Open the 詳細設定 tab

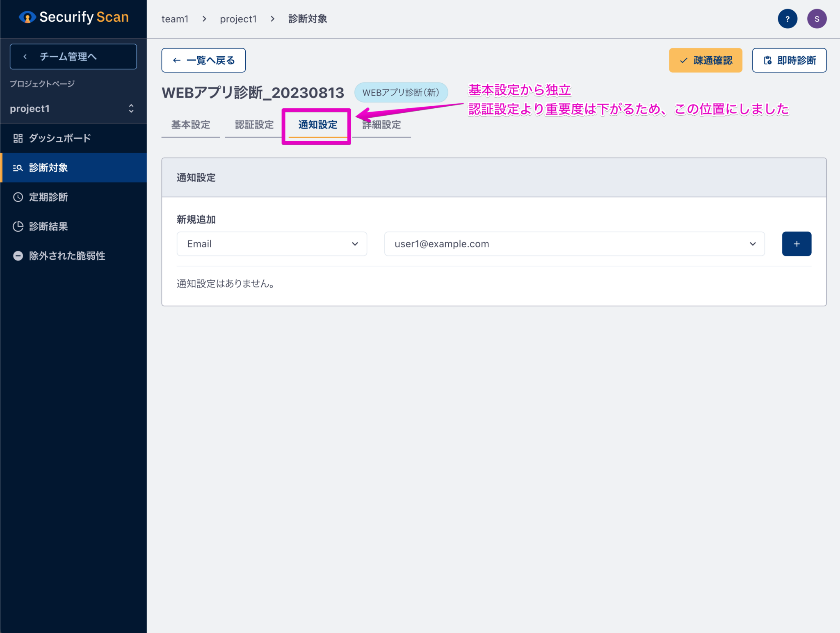tap(381, 125)
